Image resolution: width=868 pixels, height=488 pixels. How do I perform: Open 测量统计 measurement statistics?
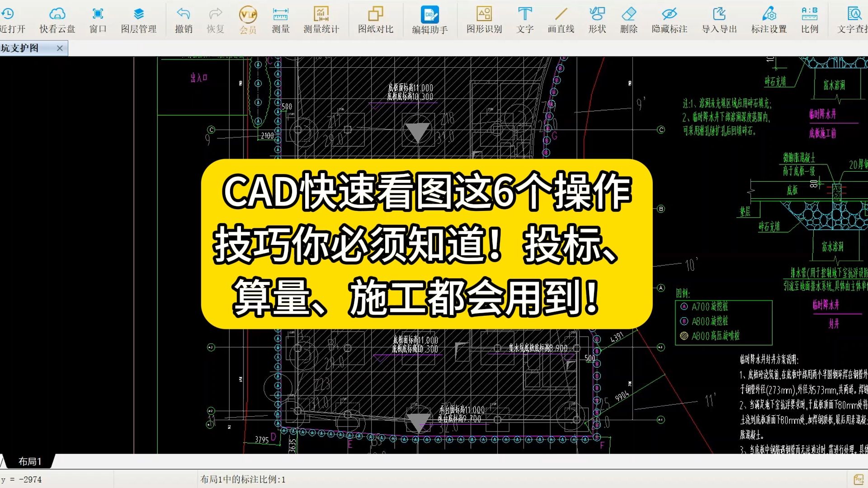321,19
